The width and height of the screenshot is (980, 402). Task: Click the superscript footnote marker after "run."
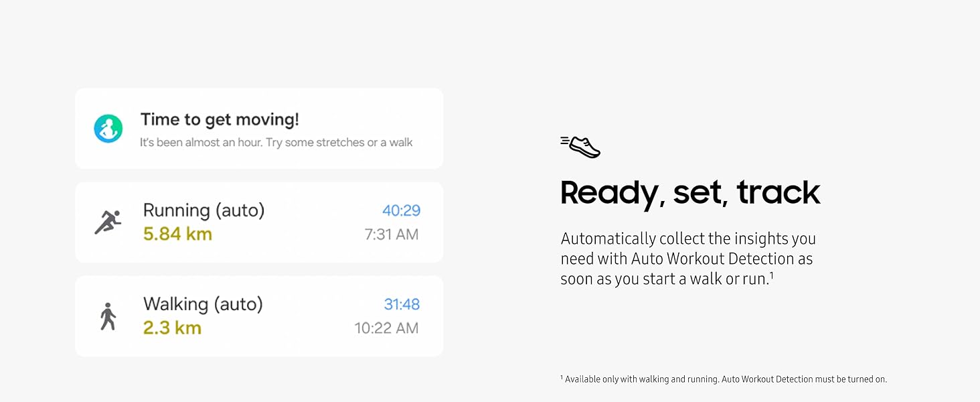(x=771, y=274)
